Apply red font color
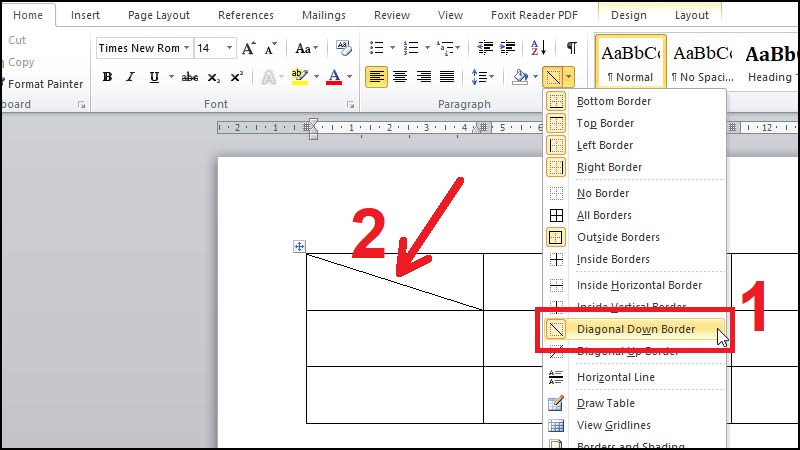The width and height of the screenshot is (800, 450). pyautogui.click(x=334, y=77)
